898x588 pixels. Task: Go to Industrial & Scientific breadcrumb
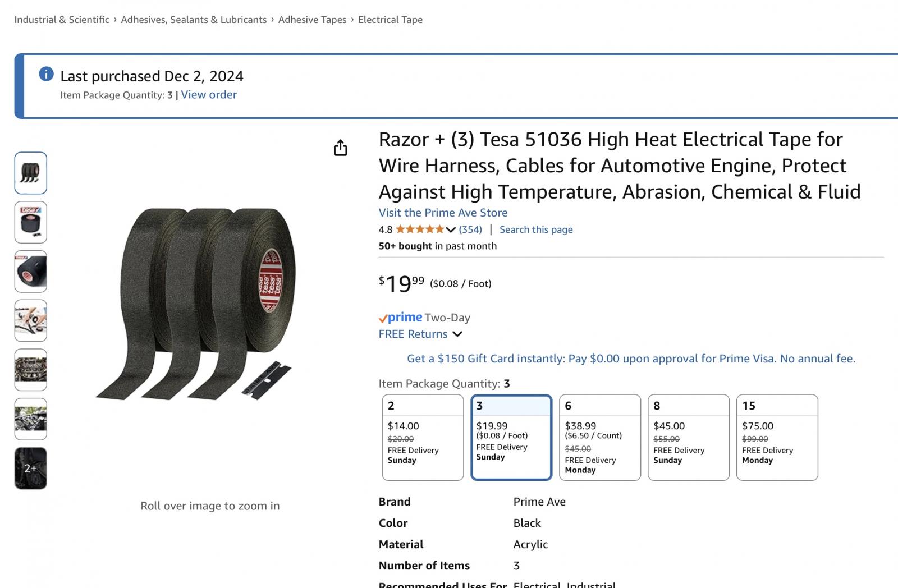click(x=62, y=20)
